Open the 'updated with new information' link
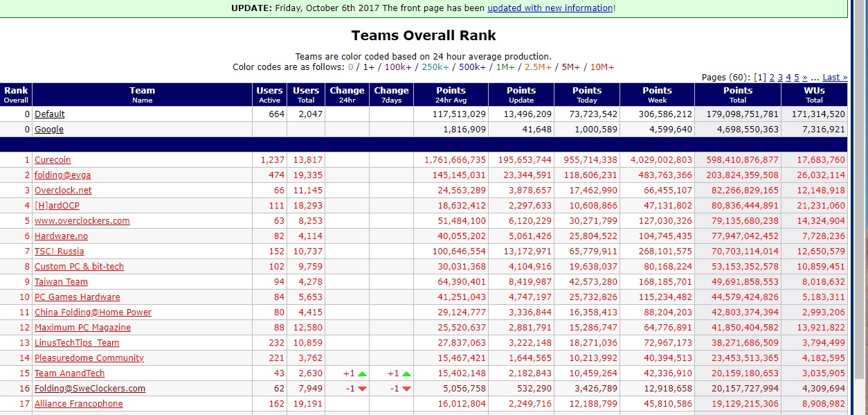868x415 pixels. coord(550,8)
